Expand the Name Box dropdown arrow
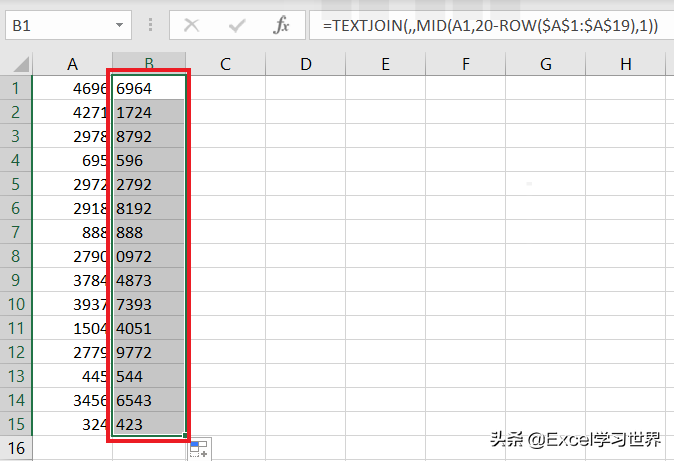674x461 pixels. pos(119,25)
